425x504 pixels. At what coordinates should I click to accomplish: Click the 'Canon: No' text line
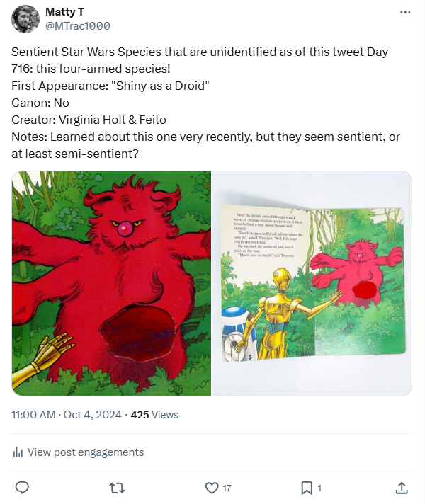point(40,103)
